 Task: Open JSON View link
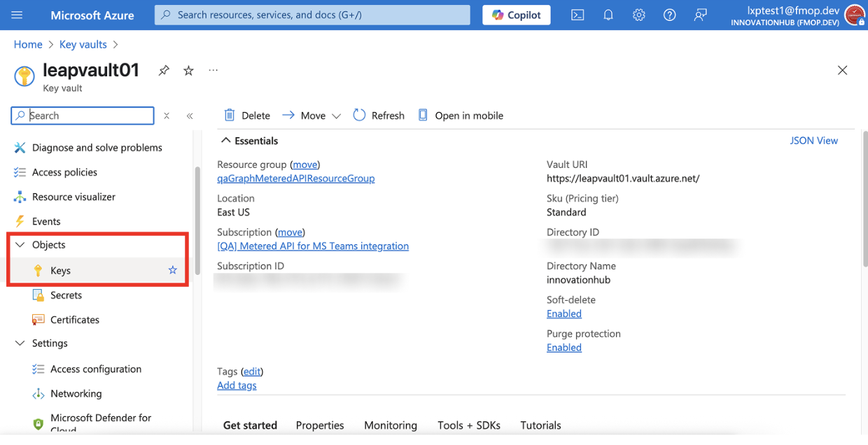click(813, 141)
